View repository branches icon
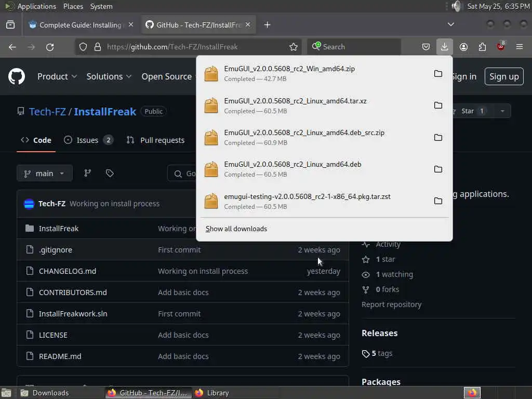532x399 pixels. click(87, 174)
